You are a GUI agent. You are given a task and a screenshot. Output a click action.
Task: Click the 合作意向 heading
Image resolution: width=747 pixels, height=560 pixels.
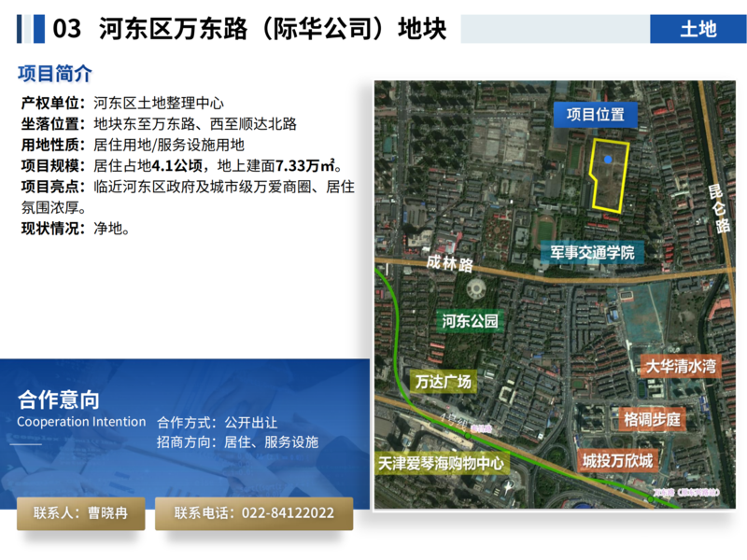[59, 399]
